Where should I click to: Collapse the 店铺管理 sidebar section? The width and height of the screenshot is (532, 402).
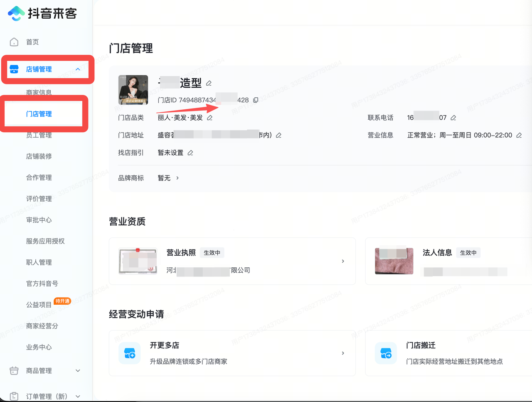(78, 69)
